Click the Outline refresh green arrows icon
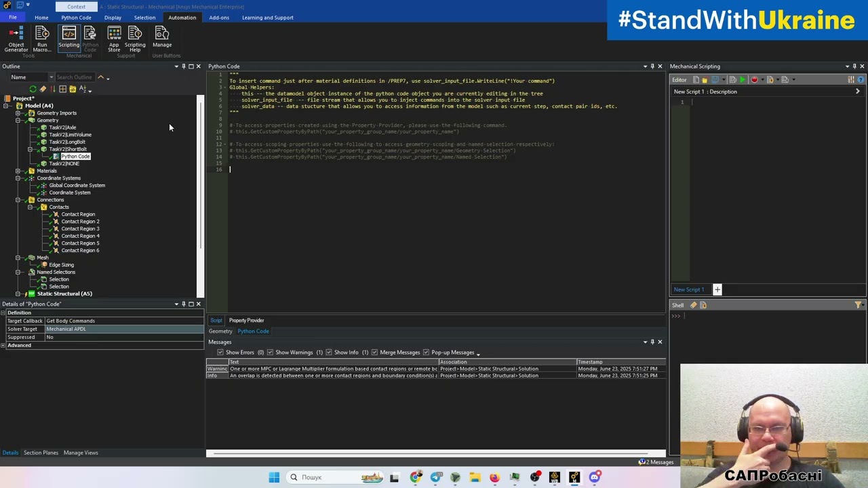This screenshot has height=488, width=868. point(33,89)
